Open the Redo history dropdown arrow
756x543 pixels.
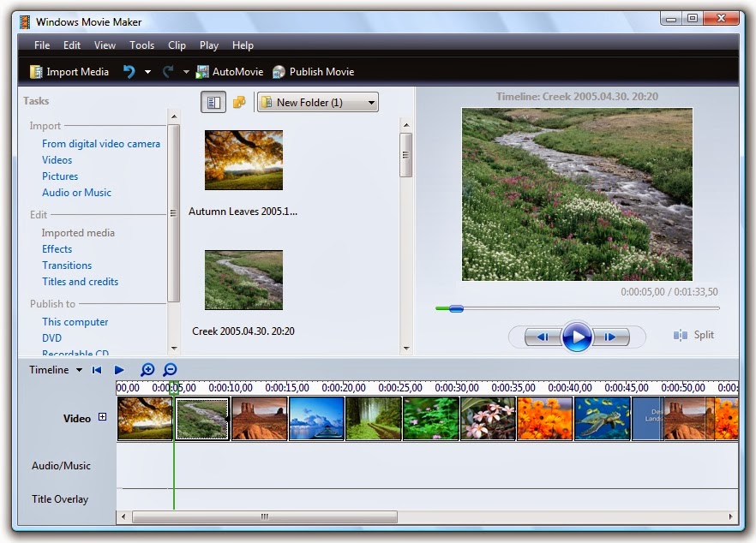pyautogui.click(x=186, y=72)
